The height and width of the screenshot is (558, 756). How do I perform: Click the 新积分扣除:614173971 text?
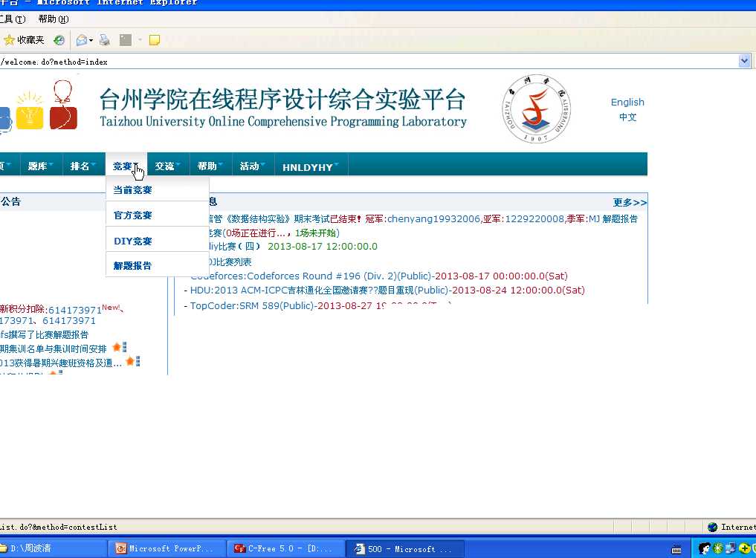51,309
